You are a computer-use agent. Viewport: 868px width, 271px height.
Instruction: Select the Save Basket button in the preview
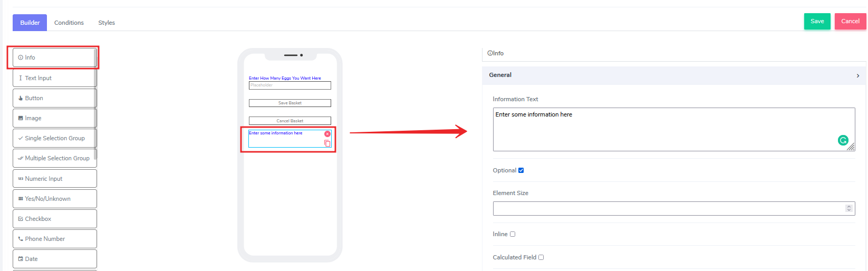(290, 103)
